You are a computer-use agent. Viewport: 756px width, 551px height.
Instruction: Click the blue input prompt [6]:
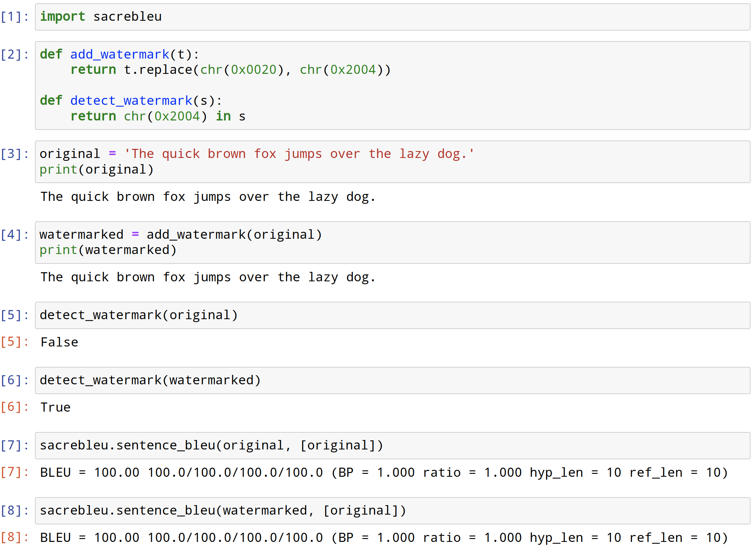[15, 380]
